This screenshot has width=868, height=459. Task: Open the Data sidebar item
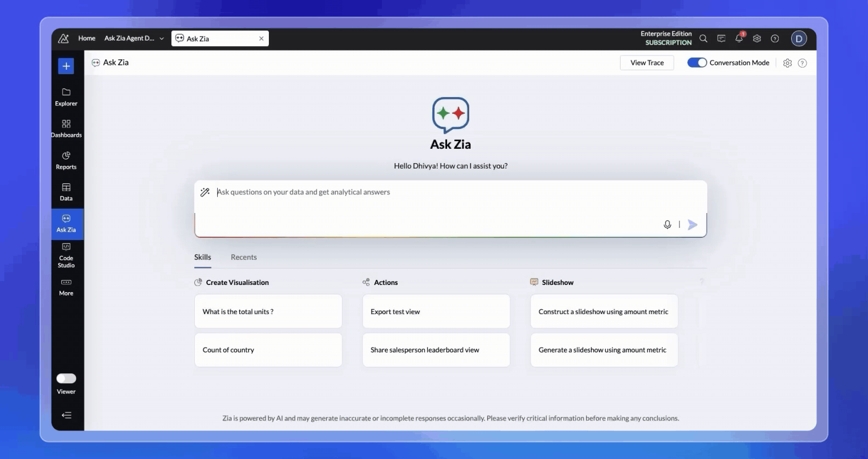66,192
